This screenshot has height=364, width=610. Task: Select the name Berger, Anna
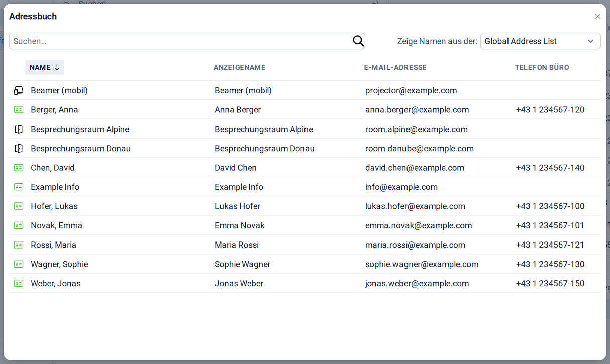pos(54,110)
